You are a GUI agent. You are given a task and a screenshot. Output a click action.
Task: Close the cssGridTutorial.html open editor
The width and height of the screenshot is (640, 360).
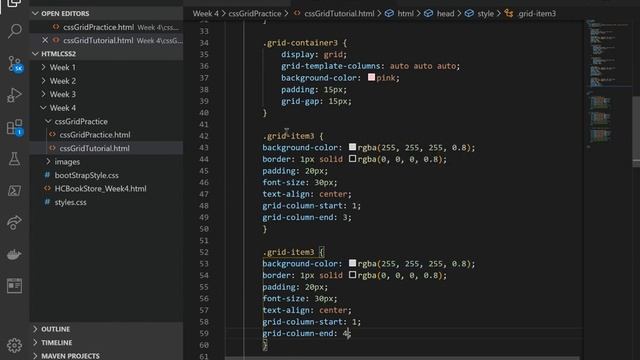coord(45,40)
